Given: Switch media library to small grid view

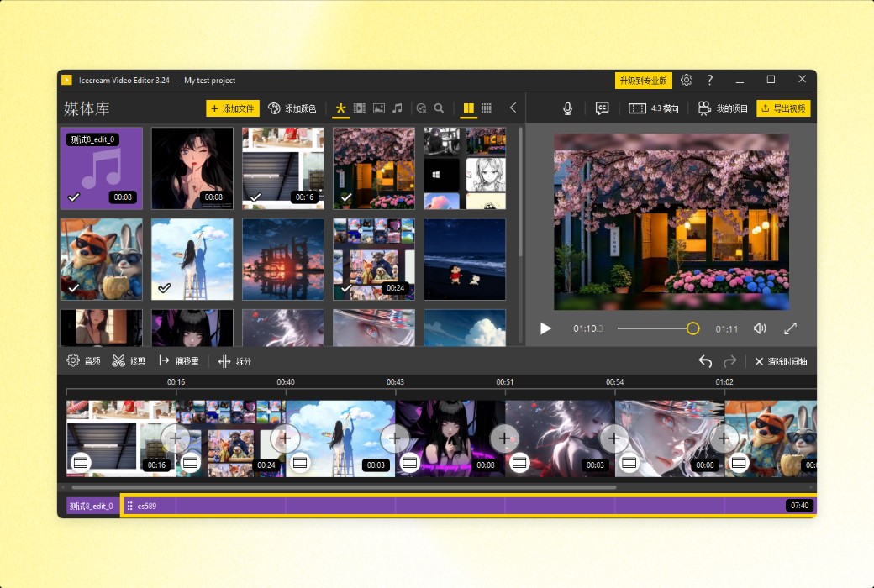Looking at the screenshot, I should [x=488, y=108].
